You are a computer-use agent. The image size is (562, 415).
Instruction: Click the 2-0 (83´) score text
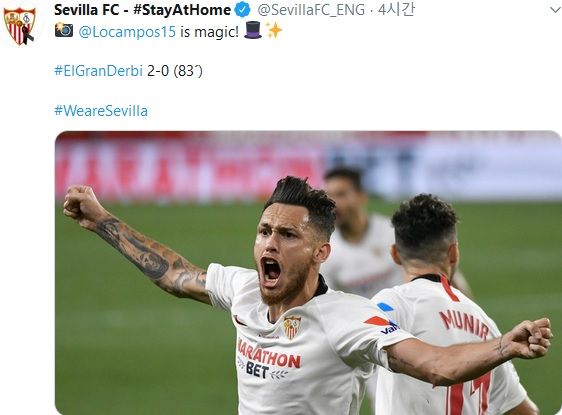point(175,71)
